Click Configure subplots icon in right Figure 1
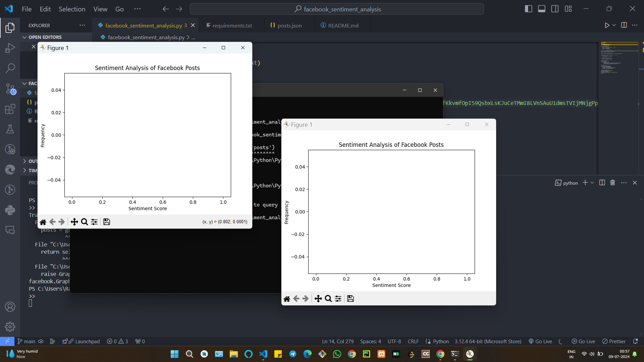Screen dimensions: 644x362 coord(338,299)
